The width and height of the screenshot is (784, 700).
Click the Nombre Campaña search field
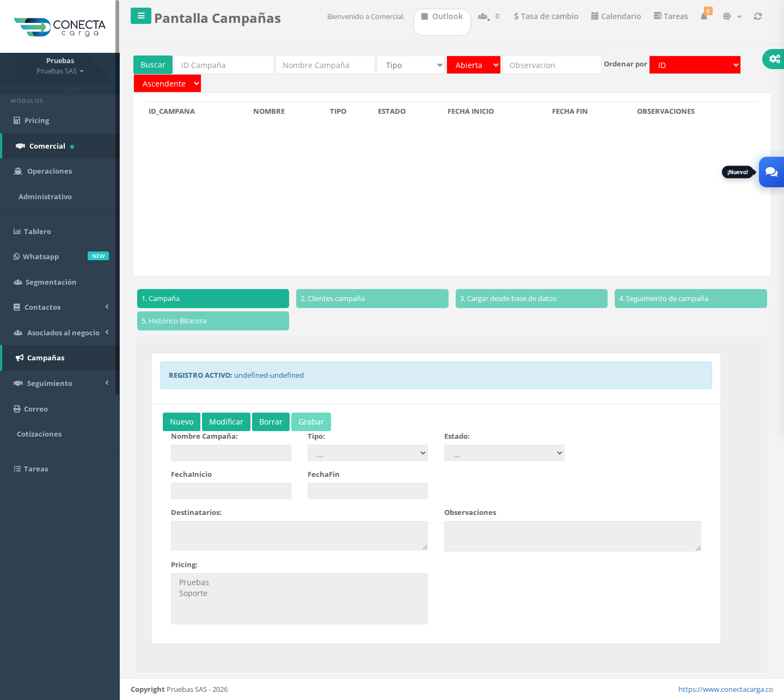click(325, 65)
